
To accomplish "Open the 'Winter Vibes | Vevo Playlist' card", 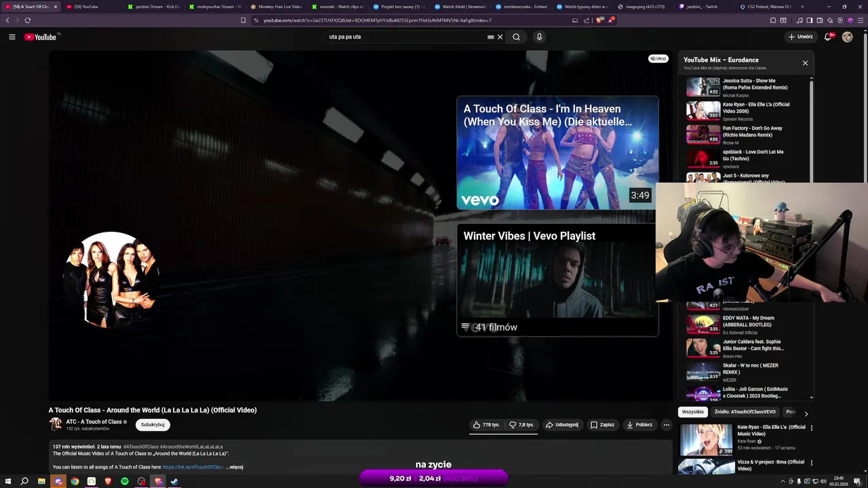I will click(x=557, y=280).
